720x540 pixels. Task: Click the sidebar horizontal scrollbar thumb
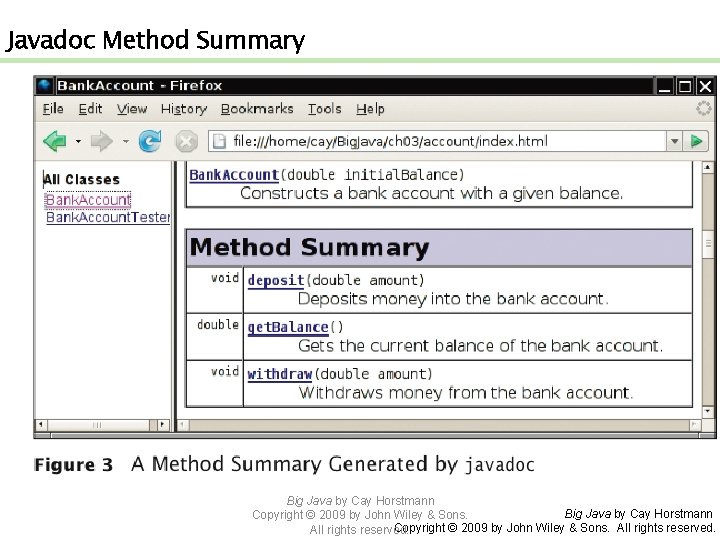pyautogui.click(x=98, y=425)
